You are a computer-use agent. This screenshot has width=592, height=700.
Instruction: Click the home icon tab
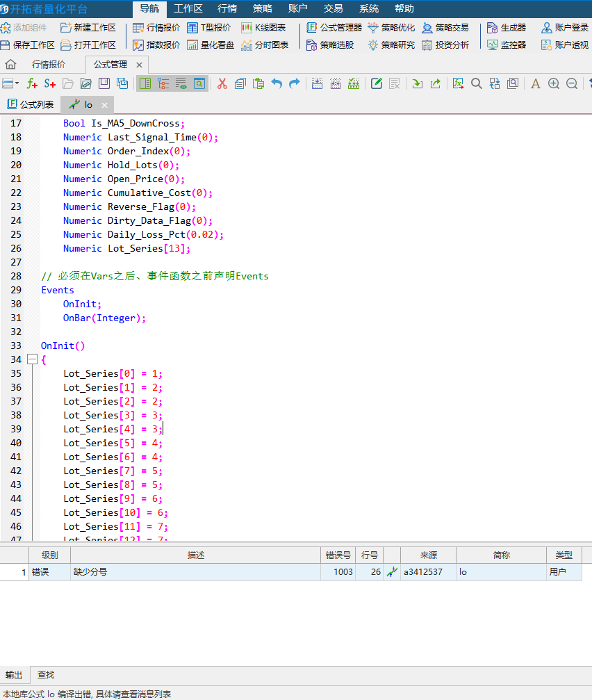pyautogui.click(x=10, y=65)
